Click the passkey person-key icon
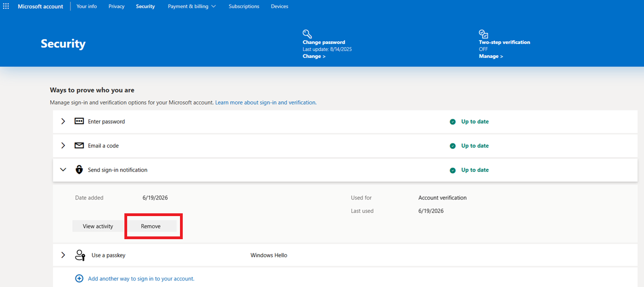644x287 pixels. (80, 255)
